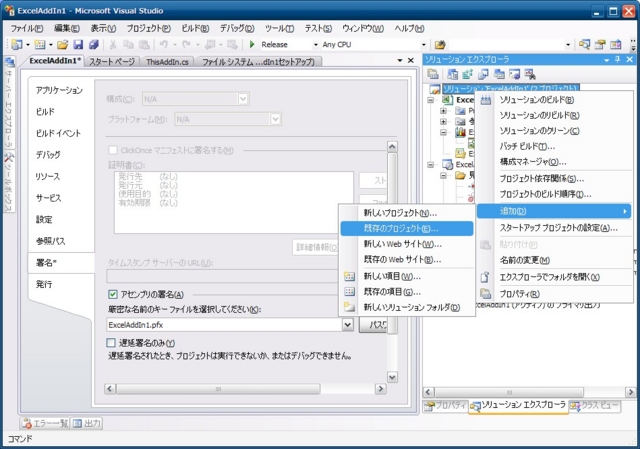Screen dimensions: 640x449
Task: Open Toolbox side tab icon
Action: [x=9, y=157]
